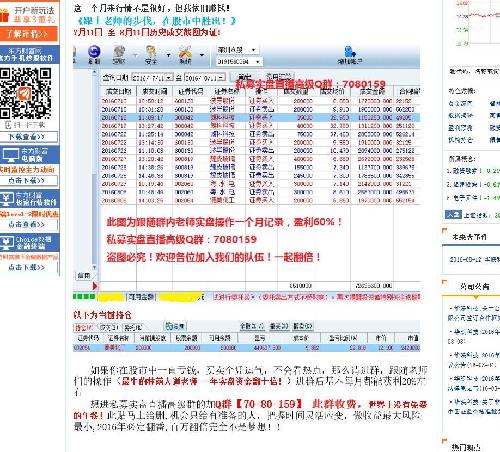Click 点击下载>> under the PC version banner
This screenshot has width=500, height=452.
[28, 180]
